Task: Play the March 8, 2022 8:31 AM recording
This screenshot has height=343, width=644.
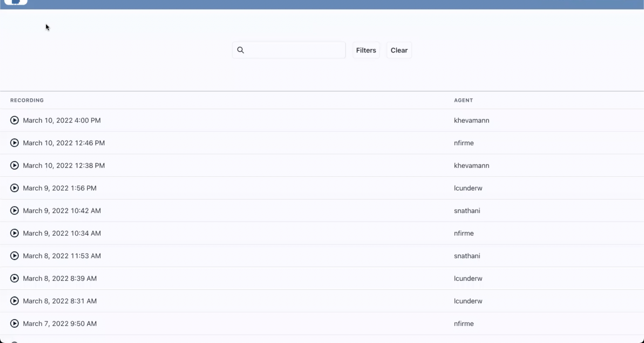Action: (x=14, y=301)
